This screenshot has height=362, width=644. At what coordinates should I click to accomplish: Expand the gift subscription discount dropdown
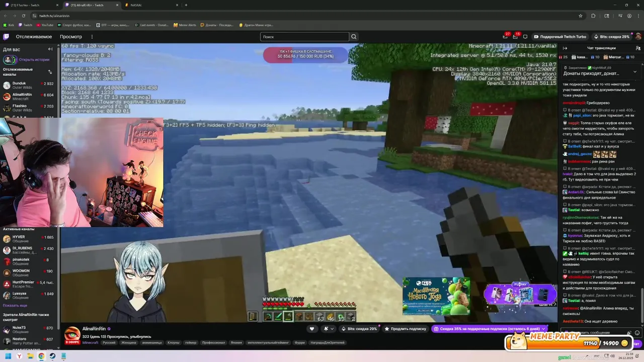(543, 329)
